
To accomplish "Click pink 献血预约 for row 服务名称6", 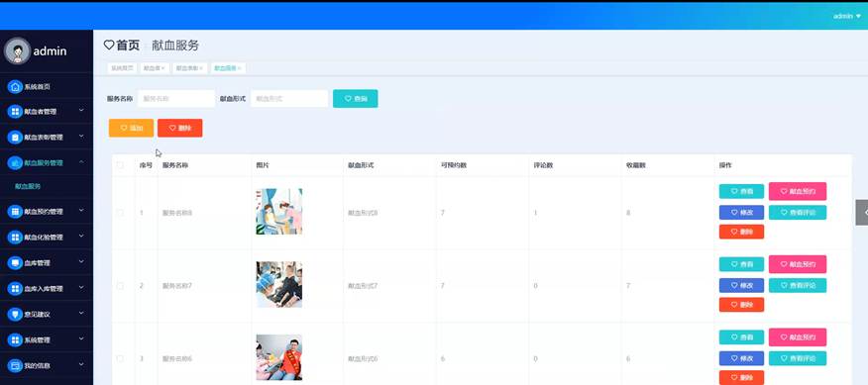I will pos(797,337).
